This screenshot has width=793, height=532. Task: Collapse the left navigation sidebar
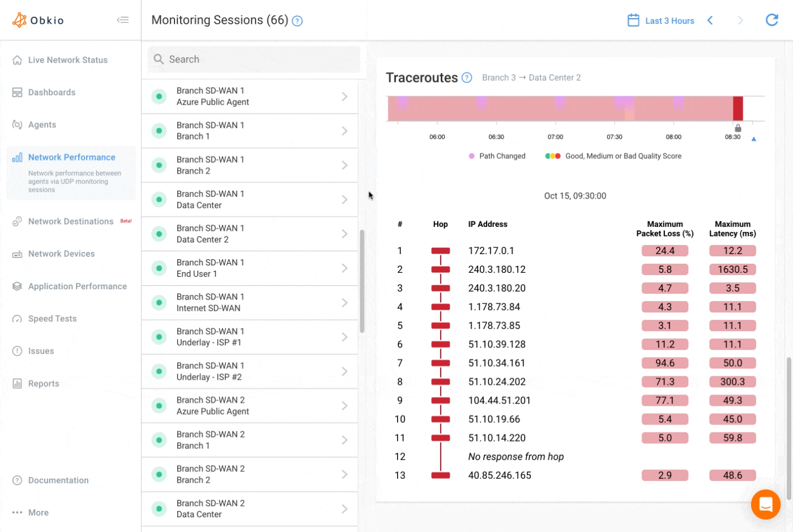tap(123, 20)
